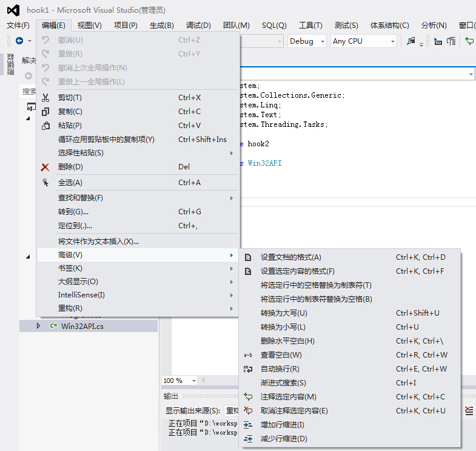Click the editor horizontal scrollbar left arrow
Image resolution: width=476 pixels, height=451 pixels.
tap(203, 381)
